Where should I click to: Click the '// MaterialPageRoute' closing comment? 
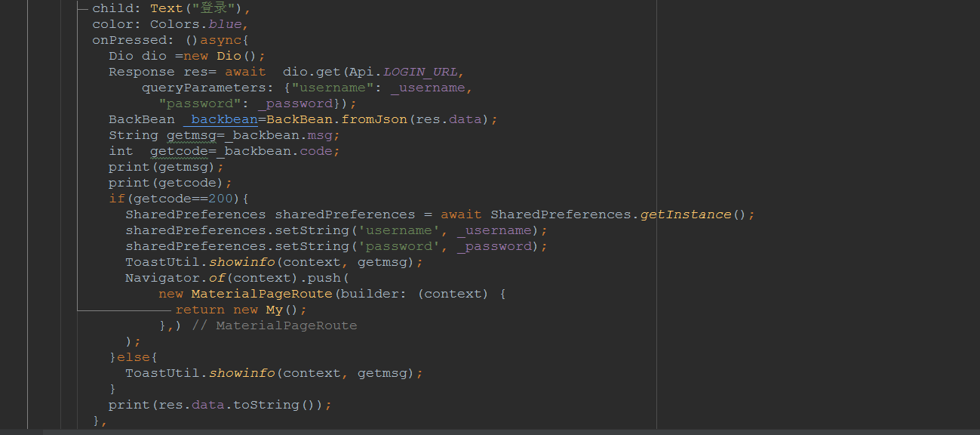coord(275,325)
